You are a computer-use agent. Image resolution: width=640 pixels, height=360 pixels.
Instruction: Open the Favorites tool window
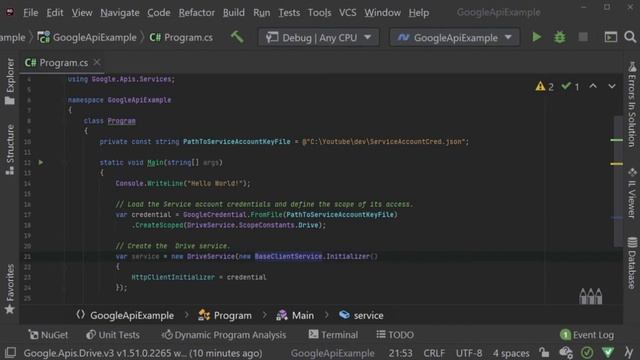10,289
